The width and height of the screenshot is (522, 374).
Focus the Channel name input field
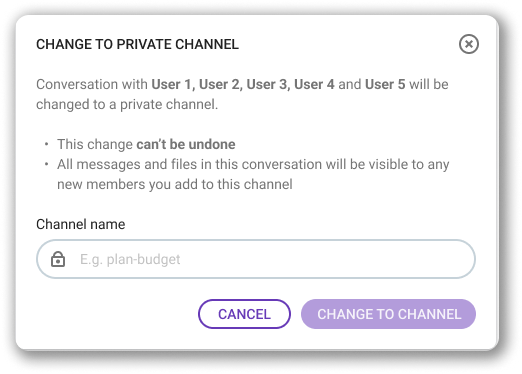click(x=256, y=259)
